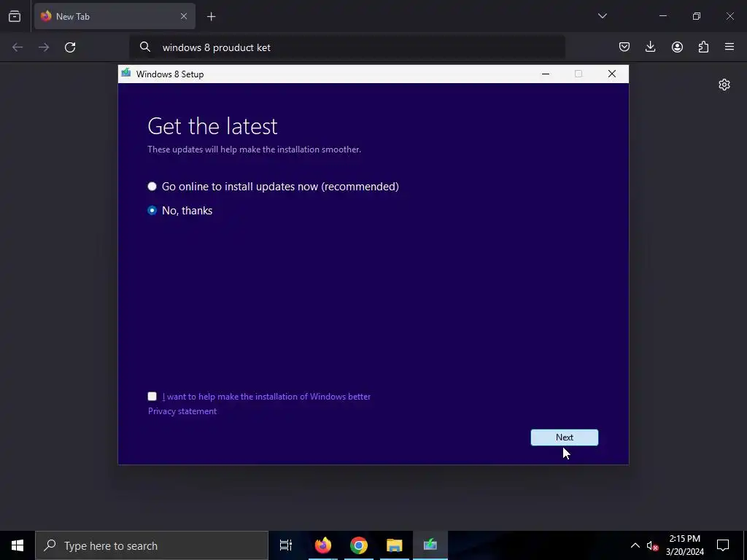Open the clock showing 2:15 PM
Viewport: 747px width, 560px height.
684,545
